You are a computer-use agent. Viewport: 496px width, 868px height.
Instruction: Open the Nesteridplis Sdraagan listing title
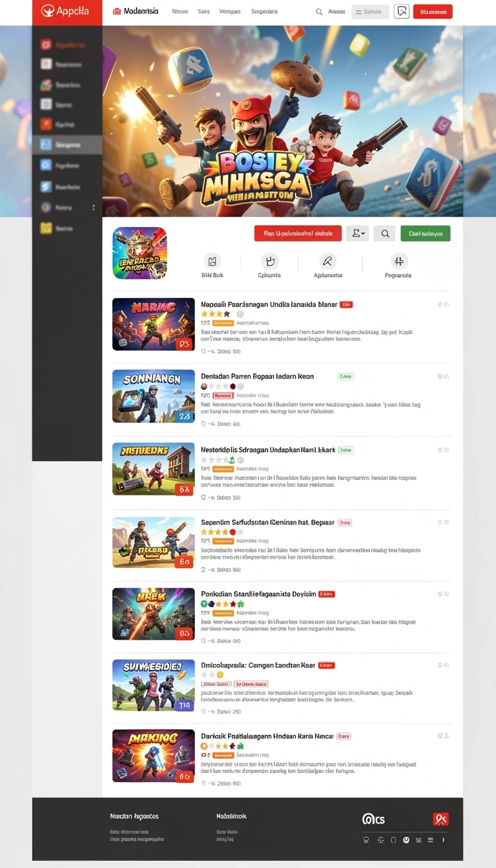[268, 449]
